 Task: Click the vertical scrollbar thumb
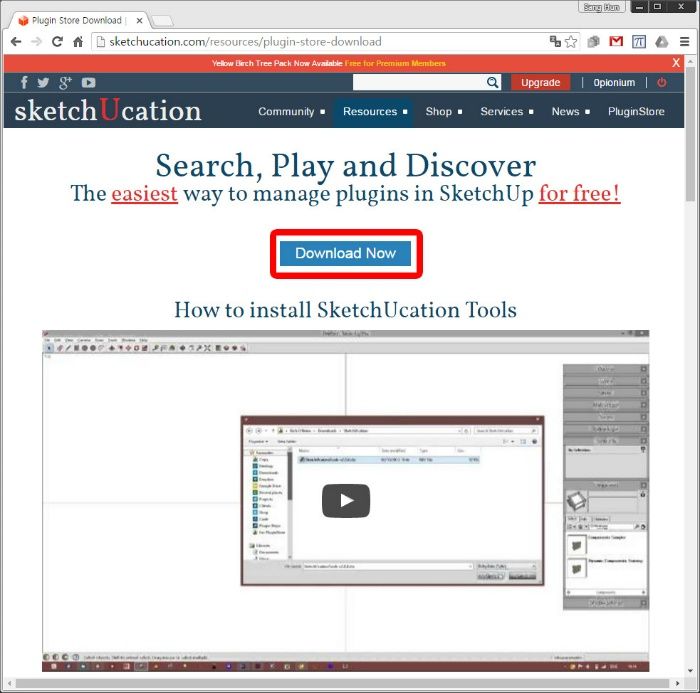pos(691,134)
